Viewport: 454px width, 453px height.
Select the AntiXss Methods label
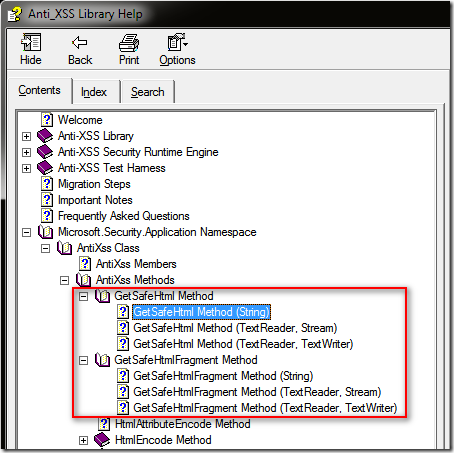135,280
